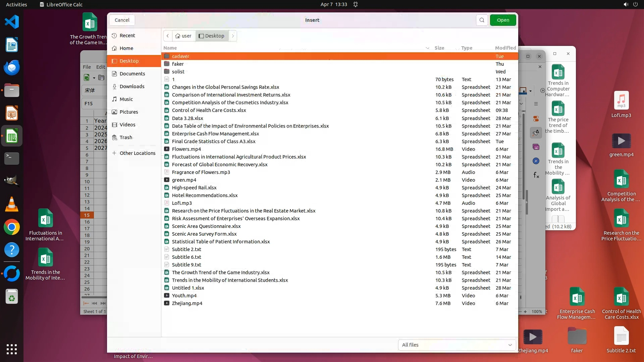Click the forward chevron in path bar
Screen dimensions: 644x362
(x=233, y=36)
